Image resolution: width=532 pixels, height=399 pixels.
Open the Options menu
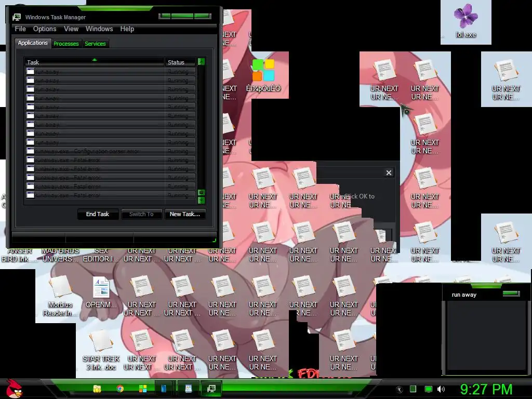click(45, 29)
